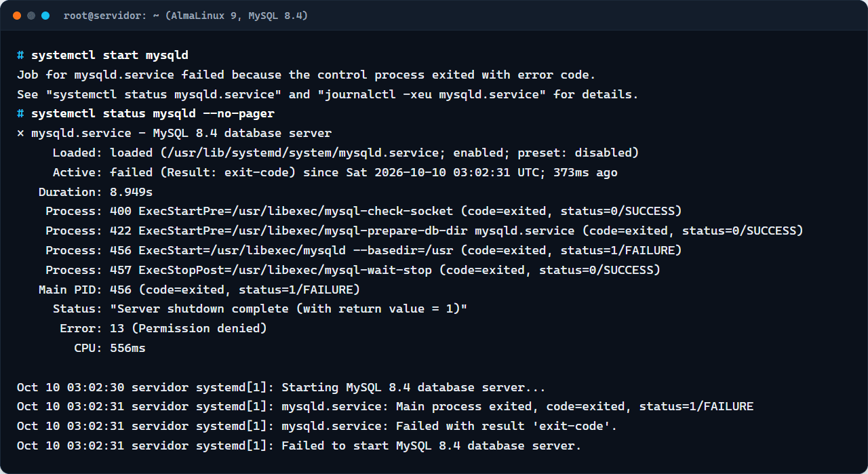
Task: Click the 'Main PID: 456' line
Action: (x=199, y=290)
